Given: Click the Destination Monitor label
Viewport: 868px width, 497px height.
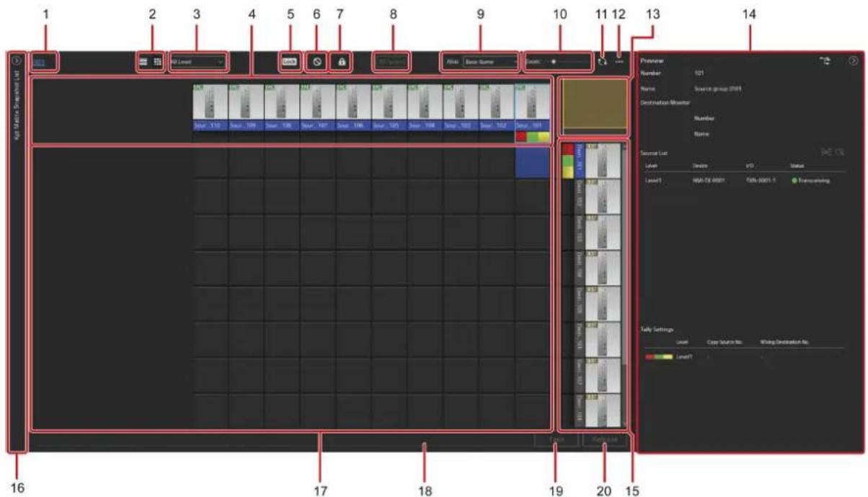Looking at the screenshot, I should [665, 103].
